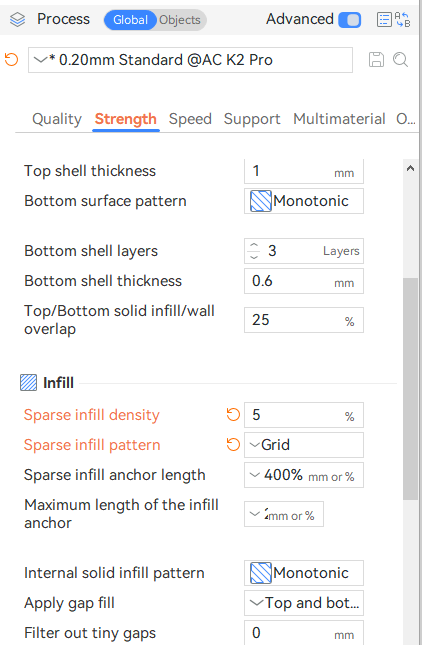The image size is (422, 645).
Task: Open the settings search magnifier
Action: pos(400,60)
